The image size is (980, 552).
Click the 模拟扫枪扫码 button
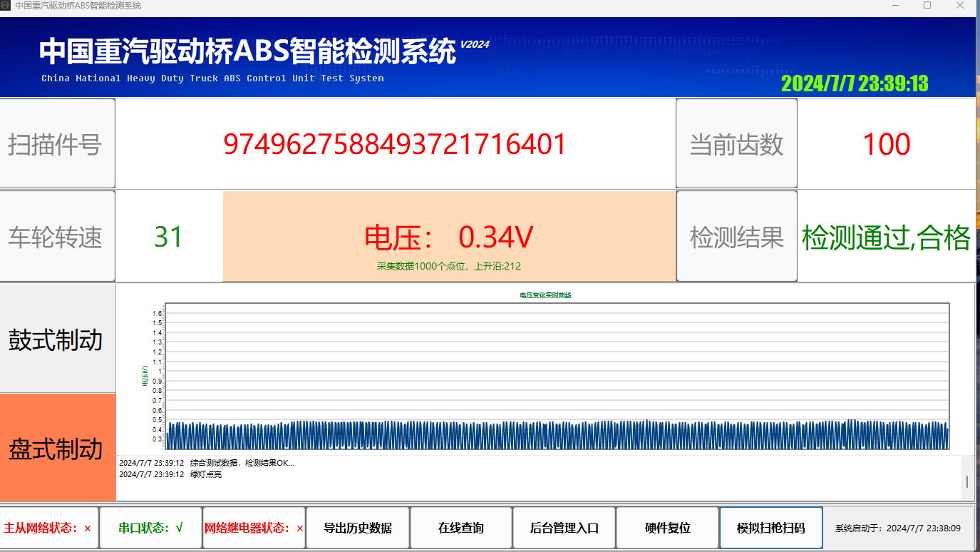coord(771,528)
